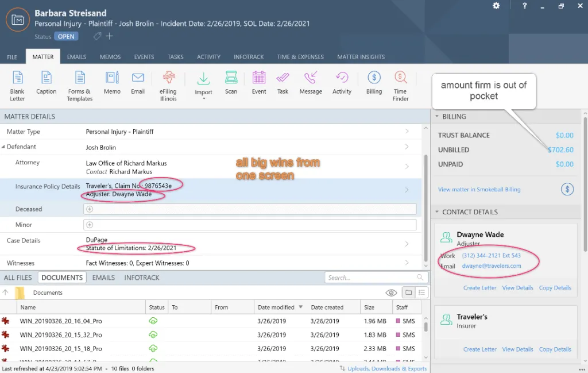Show the INFOTRACK file panel tab
588x373 pixels.
point(142,278)
